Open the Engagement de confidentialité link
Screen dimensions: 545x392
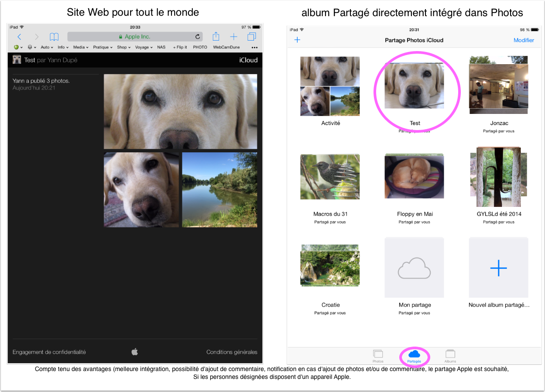(49, 352)
